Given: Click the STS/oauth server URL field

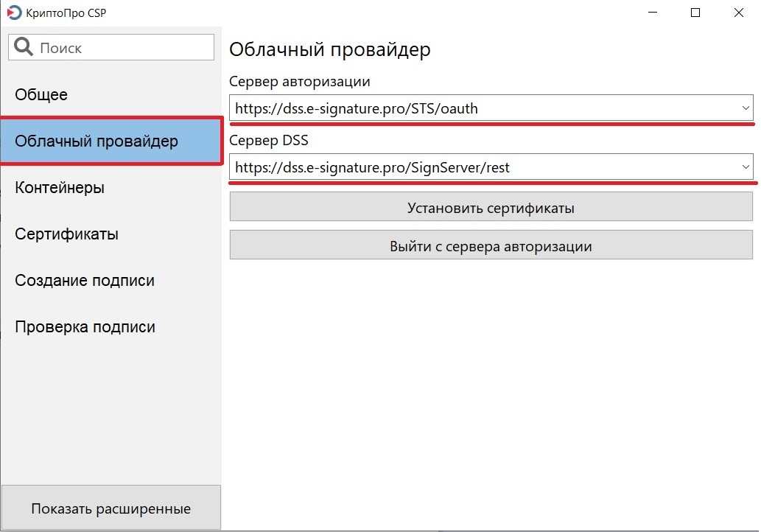Looking at the screenshot, I should (x=491, y=108).
